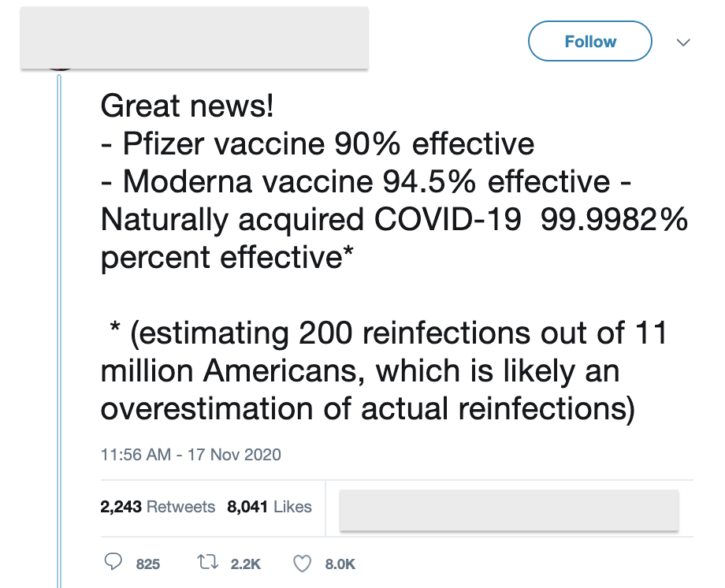Click the Naturally acquired COVID-19 text
The height and width of the screenshot is (588, 725).
pyautogui.click(x=311, y=221)
